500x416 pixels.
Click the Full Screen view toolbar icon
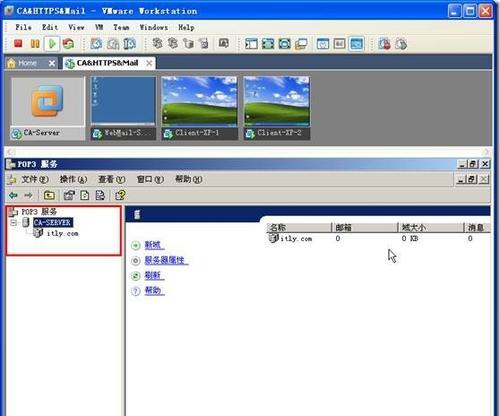(x=268, y=44)
